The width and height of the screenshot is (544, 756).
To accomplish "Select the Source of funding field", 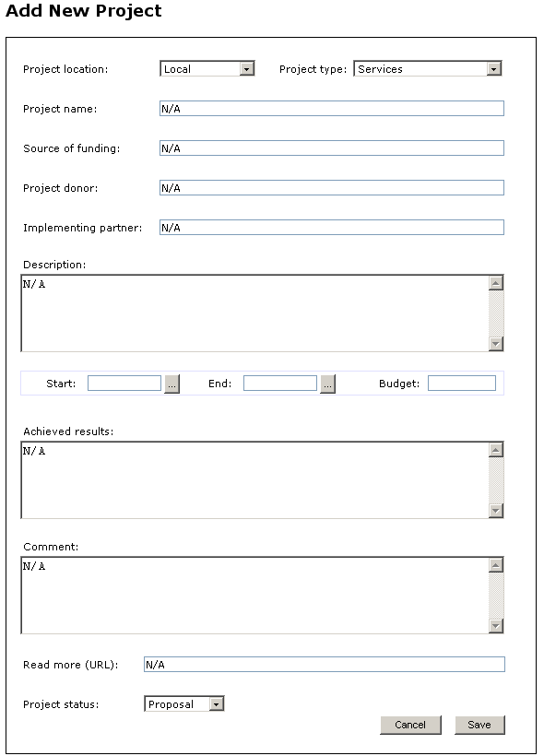I will pyautogui.click(x=332, y=148).
